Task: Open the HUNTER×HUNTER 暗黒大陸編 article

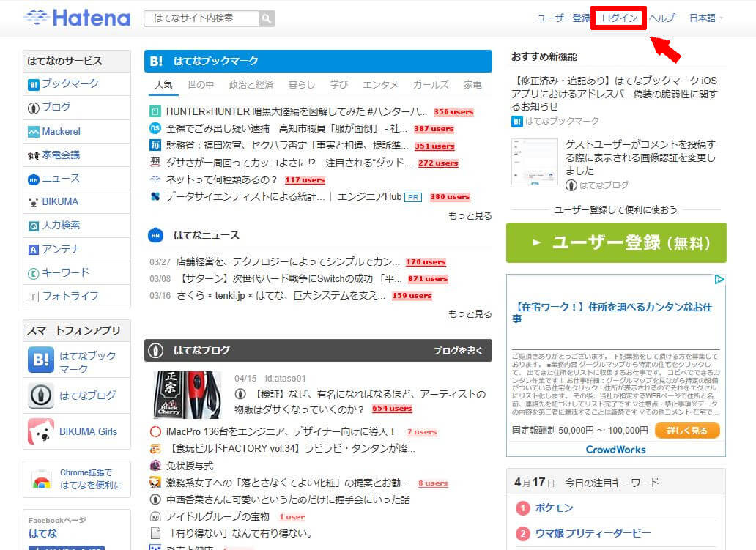Action: click(297, 112)
